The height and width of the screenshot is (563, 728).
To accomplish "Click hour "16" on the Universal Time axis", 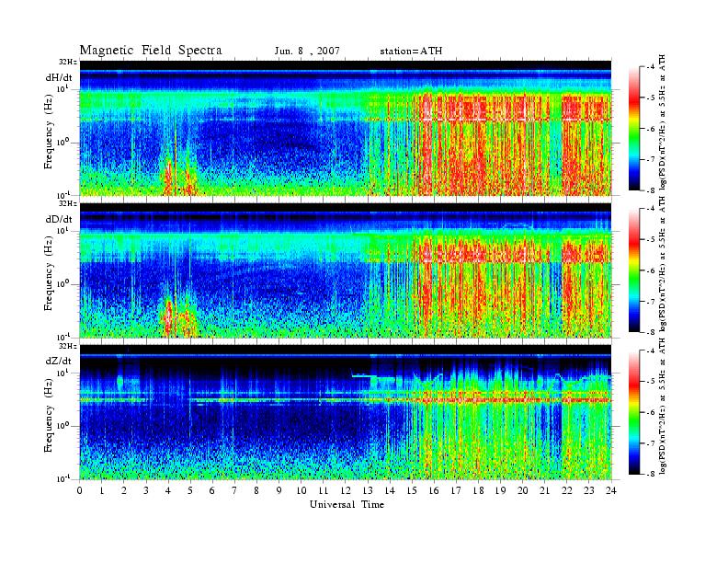I will pyautogui.click(x=434, y=490).
